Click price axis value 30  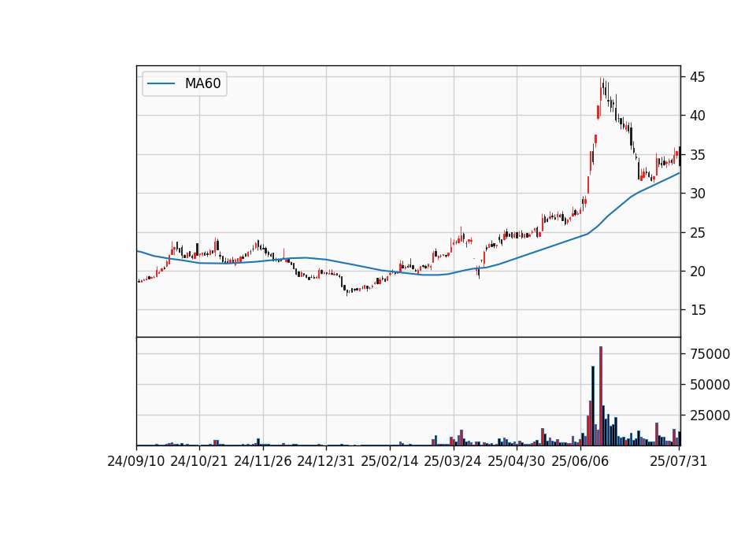click(x=698, y=194)
